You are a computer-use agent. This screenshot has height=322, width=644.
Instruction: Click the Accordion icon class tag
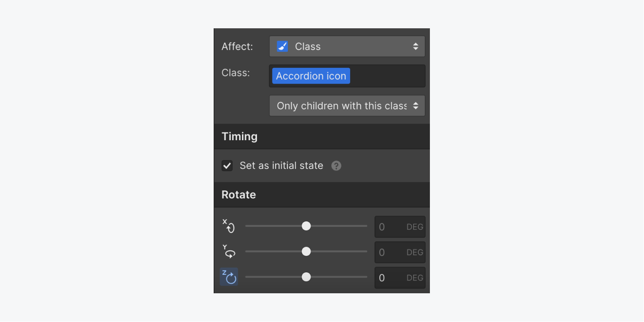point(311,76)
